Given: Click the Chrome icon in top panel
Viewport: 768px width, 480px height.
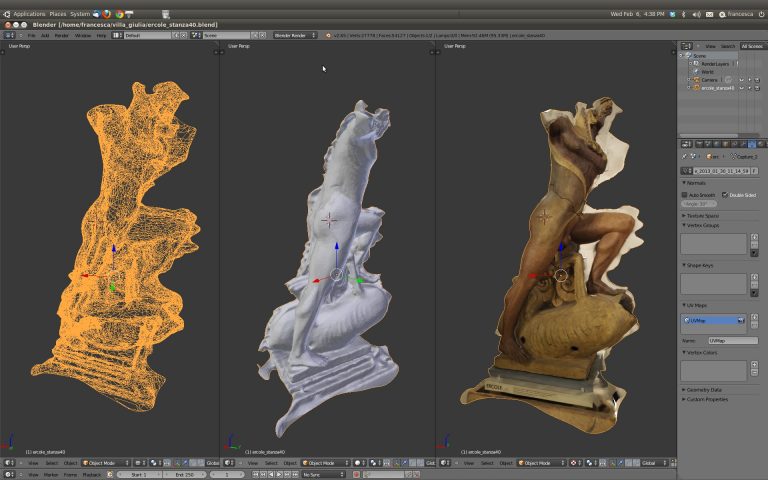Looking at the screenshot, I should [x=119, y=14].
